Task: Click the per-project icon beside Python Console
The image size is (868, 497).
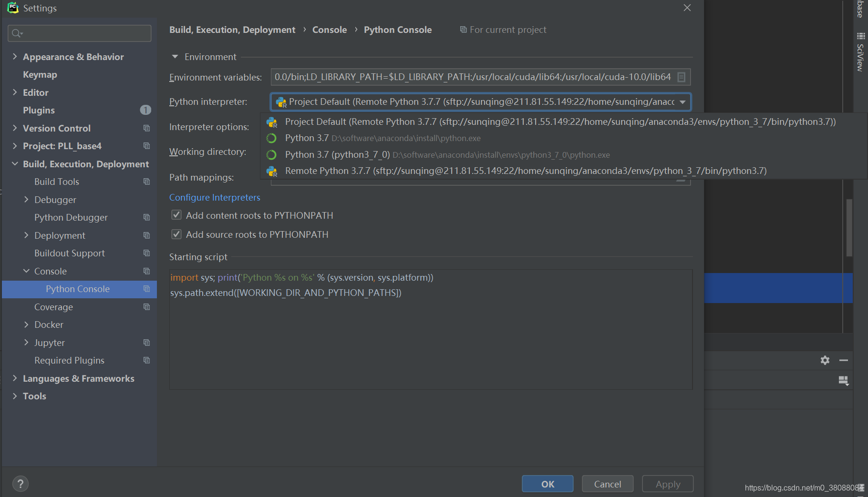Action: tap(146, 289)
